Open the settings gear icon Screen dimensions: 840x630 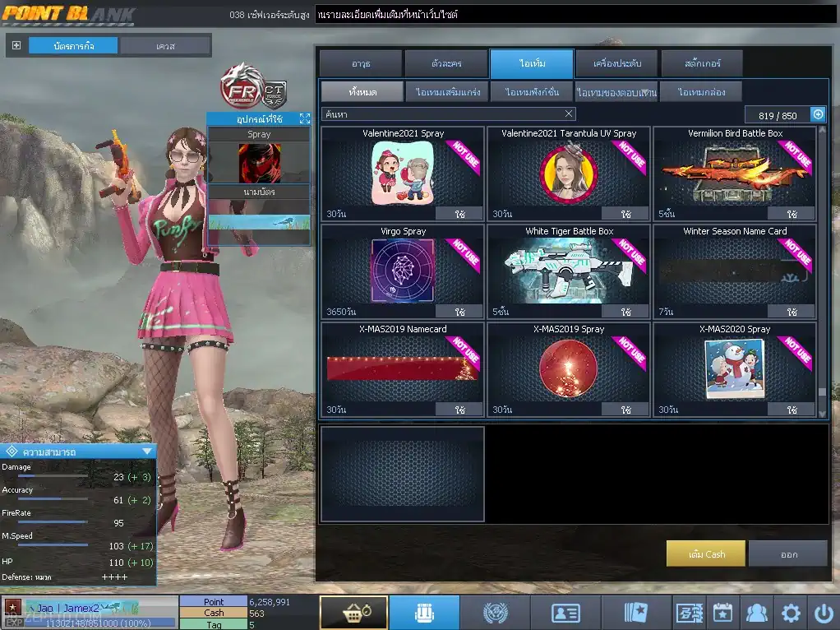pyautogui.click(x=791, y=613)
